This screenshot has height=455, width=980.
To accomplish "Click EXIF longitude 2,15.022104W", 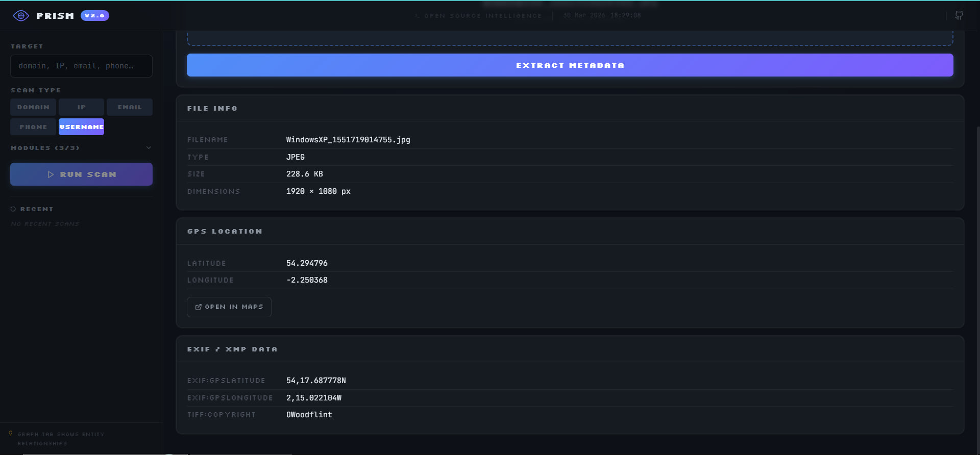I will click(314, 398).
